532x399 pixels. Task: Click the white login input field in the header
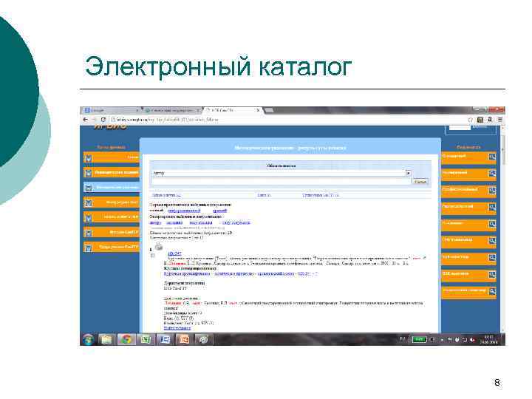pyautogui.click(x=460, y=128)
